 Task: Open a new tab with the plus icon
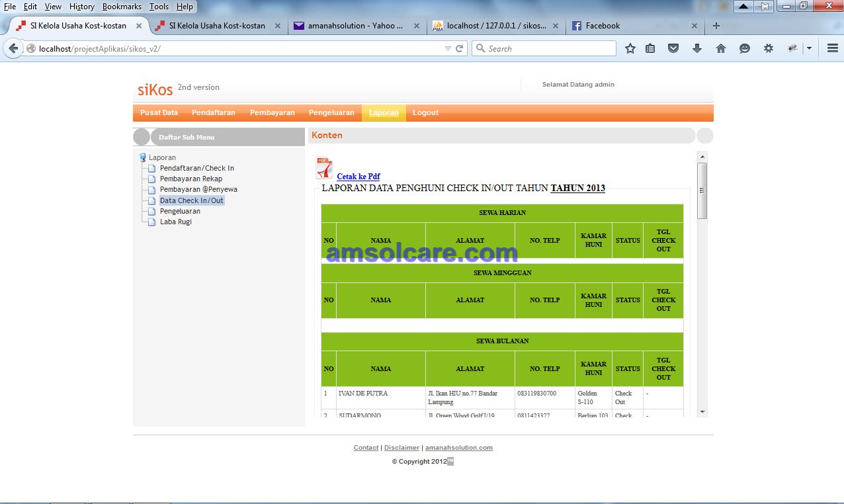point(716,26)
